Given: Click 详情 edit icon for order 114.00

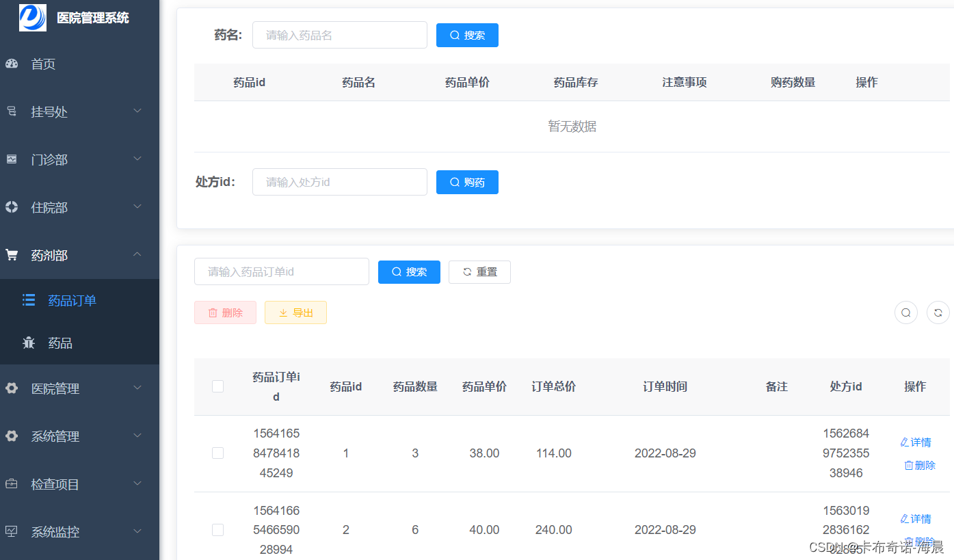Looking at the screenshot, I should point(905,442).
